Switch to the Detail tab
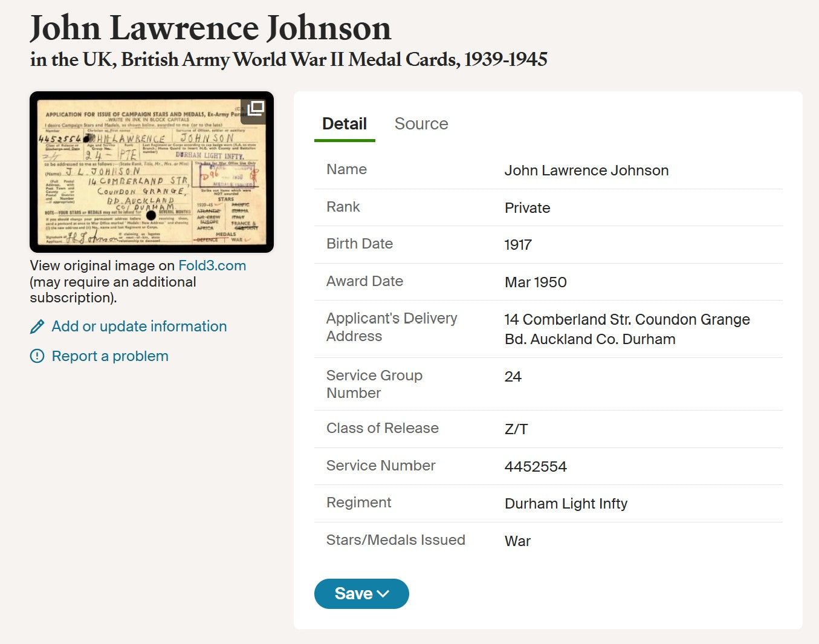 pos(344,124)
